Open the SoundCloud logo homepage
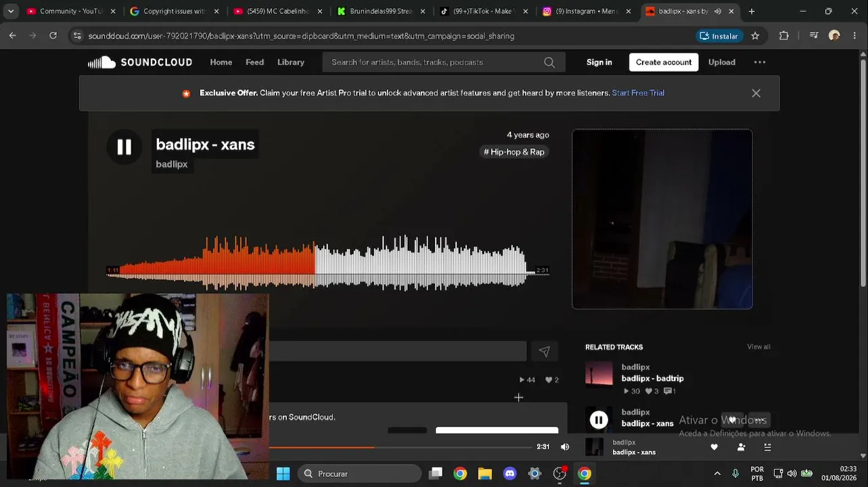The width and height of the screenshot is (868, 487). pos(140,62)
